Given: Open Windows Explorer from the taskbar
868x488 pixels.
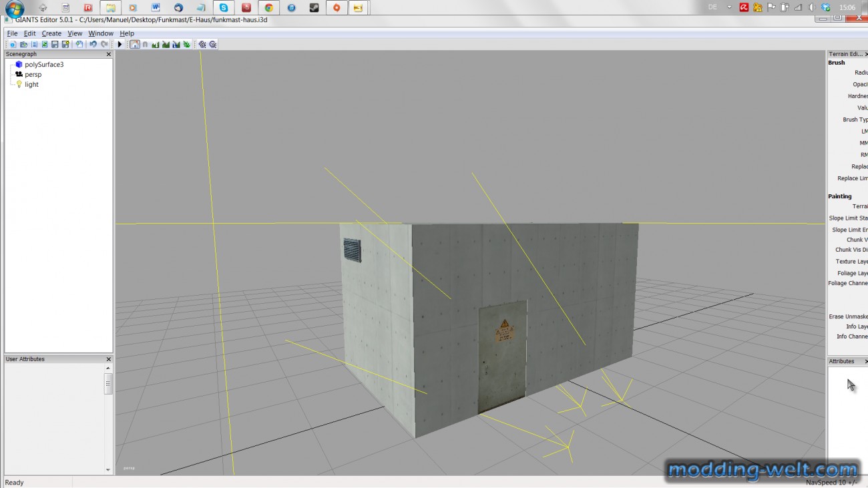Looking at the screenshot, I should click(x=110, y=8).
